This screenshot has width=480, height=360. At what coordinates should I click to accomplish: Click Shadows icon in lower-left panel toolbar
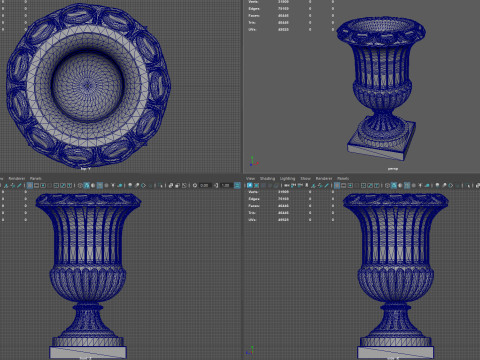tap(120, 185)
